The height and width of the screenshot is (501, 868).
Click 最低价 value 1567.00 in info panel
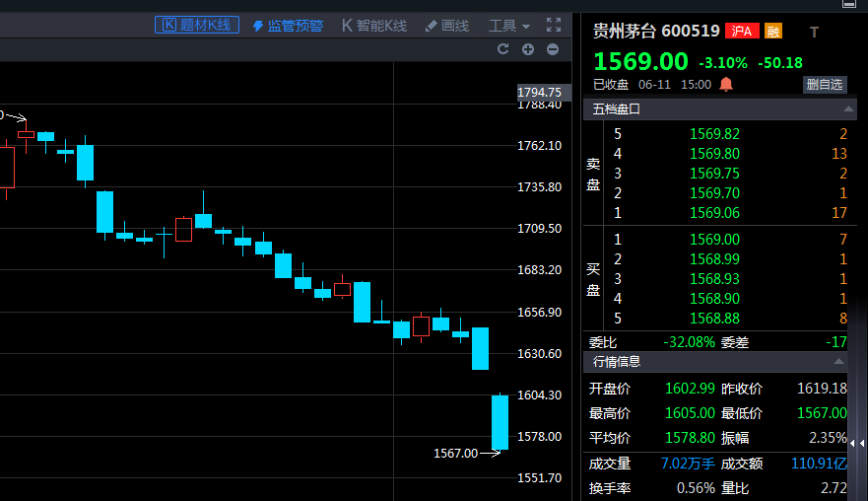coord(822,413)
